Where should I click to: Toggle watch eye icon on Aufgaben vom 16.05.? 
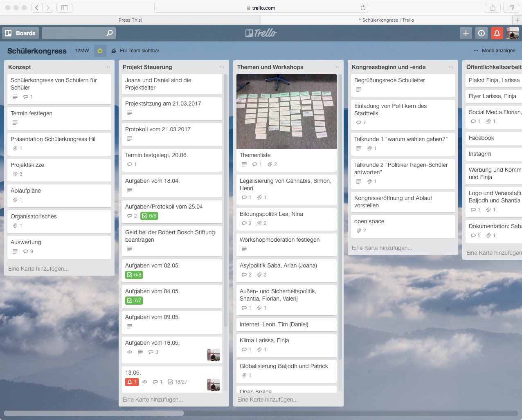click(130, 352)
